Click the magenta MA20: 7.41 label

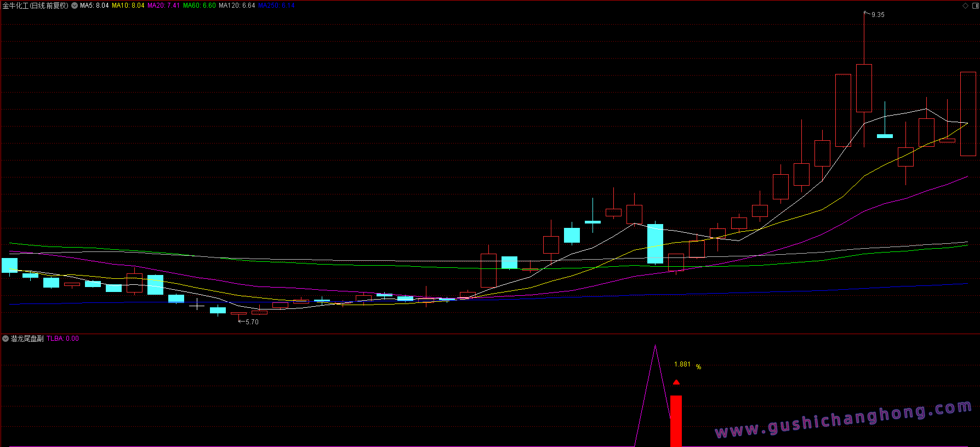coord(163,5)
